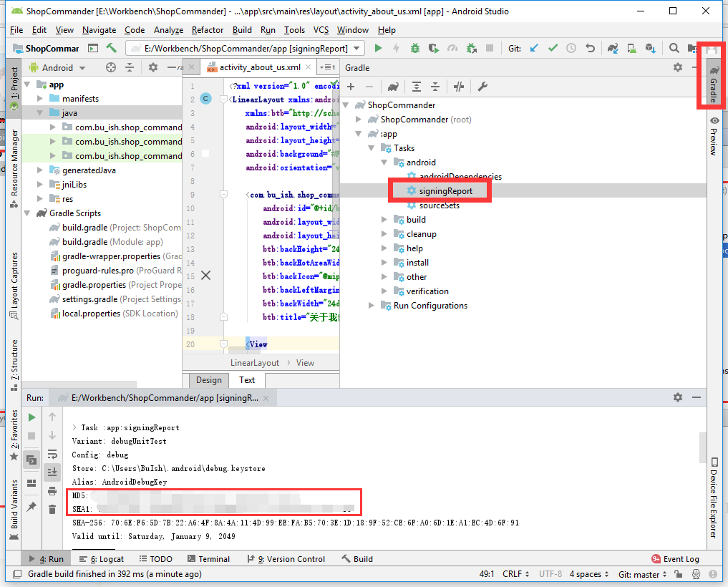Collapse Gradle Scripts node

[27, 213]
